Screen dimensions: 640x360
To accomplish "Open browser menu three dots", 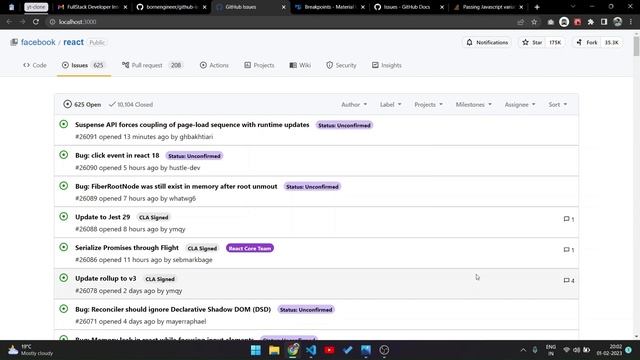I will click(631, 22).
